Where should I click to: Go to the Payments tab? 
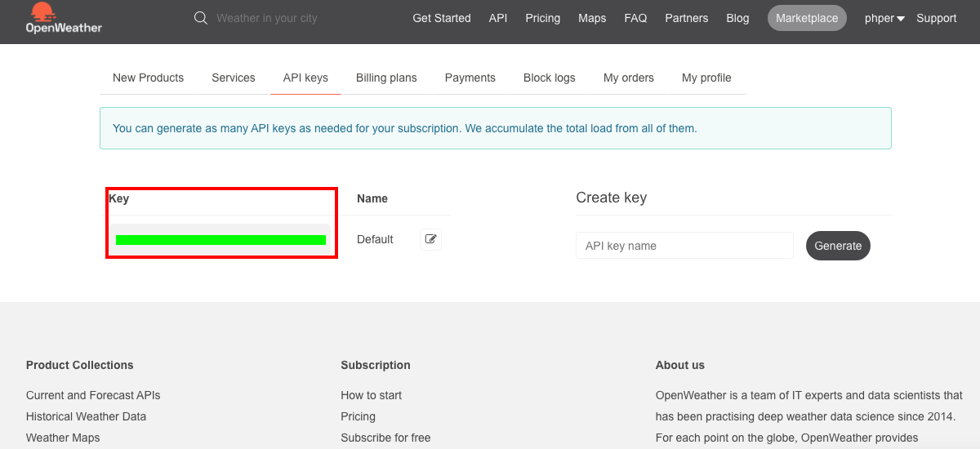(470, 78)
